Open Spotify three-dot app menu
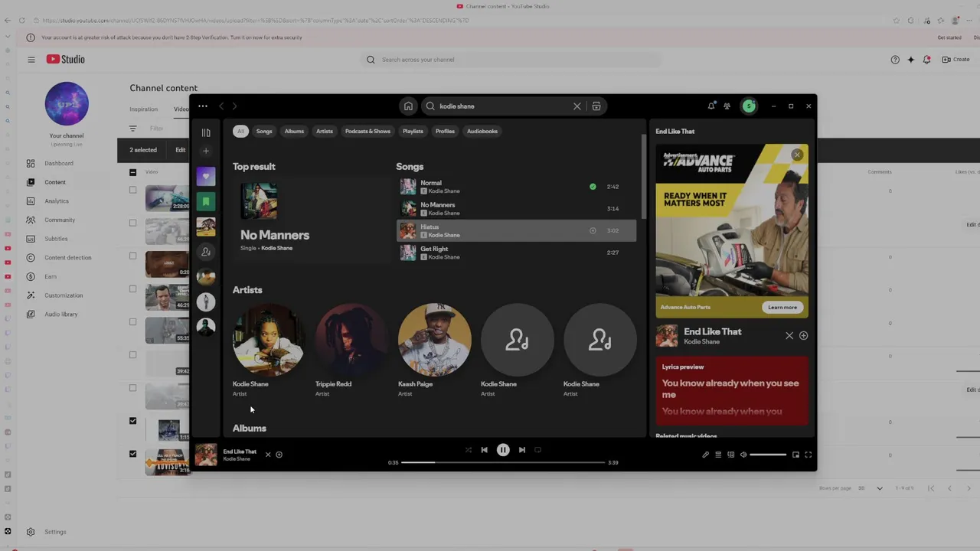 203,106
